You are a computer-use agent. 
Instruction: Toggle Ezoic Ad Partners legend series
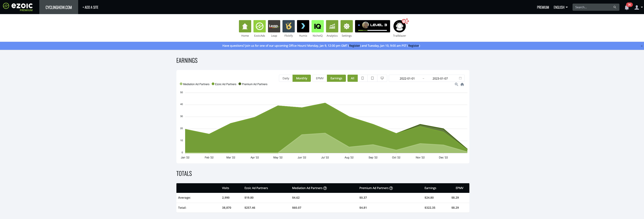click(x=224, y=84)
